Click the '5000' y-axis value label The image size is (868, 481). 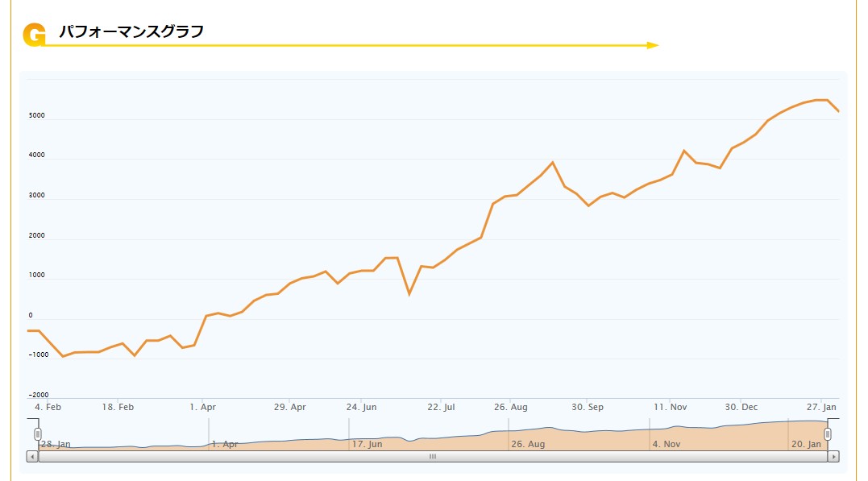37,116
